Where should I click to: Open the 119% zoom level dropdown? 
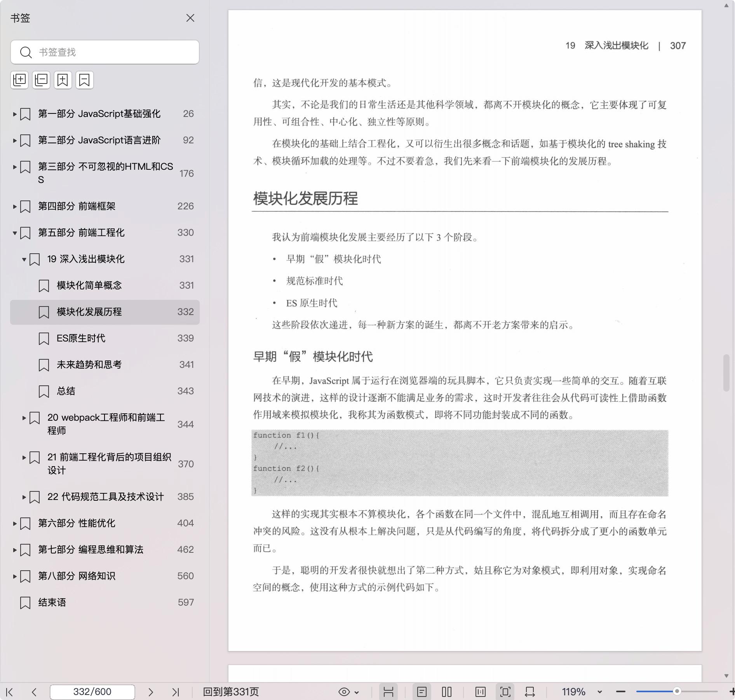[599, 692]
